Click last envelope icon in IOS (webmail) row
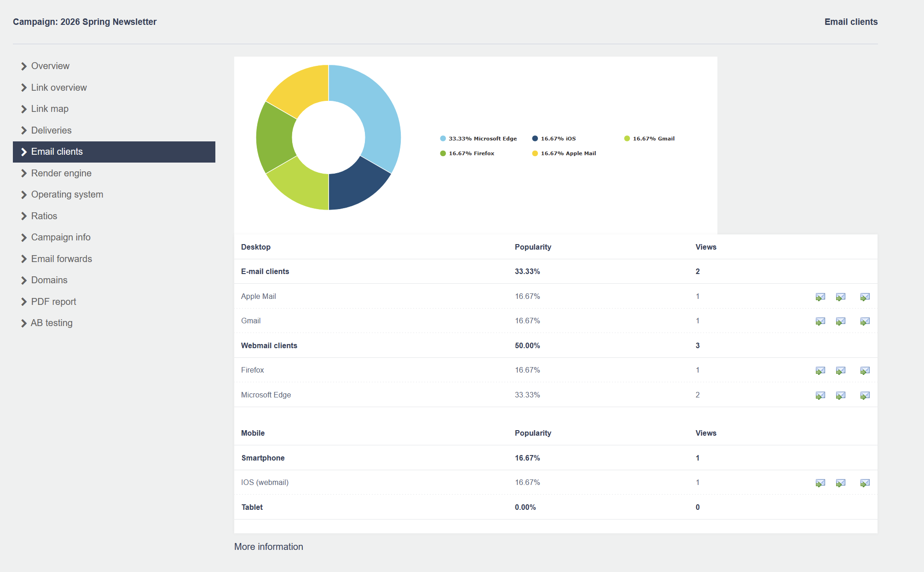Screen dimensions: 924x572 coord(865,483)
